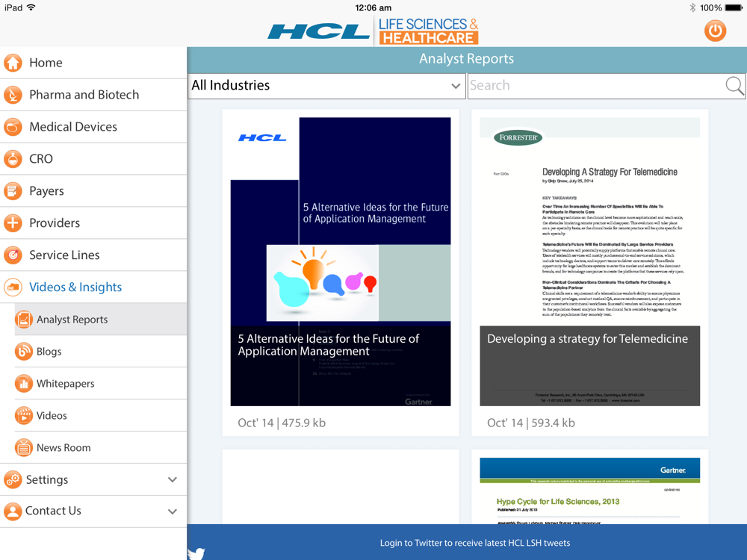Tap the HCL logo in header
The width and height of the screenshot is (747, 560).
click(318, 31)
